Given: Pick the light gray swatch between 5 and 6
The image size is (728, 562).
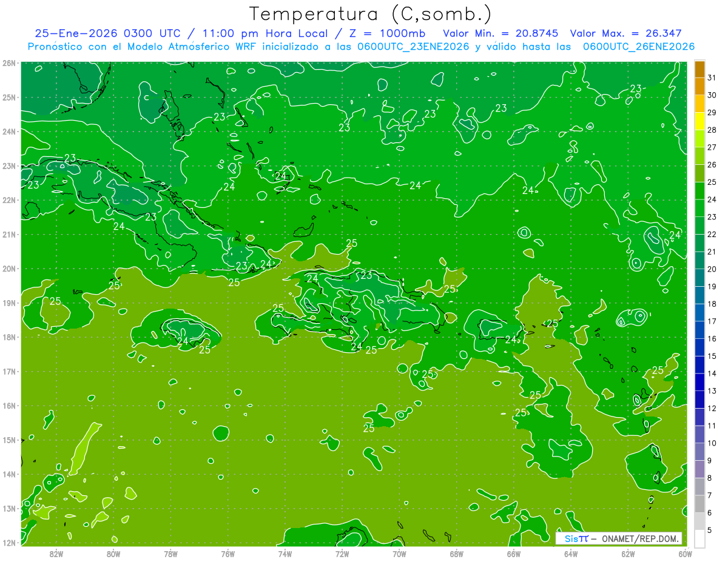Looking at the screenshot, I should coord(699,521).
